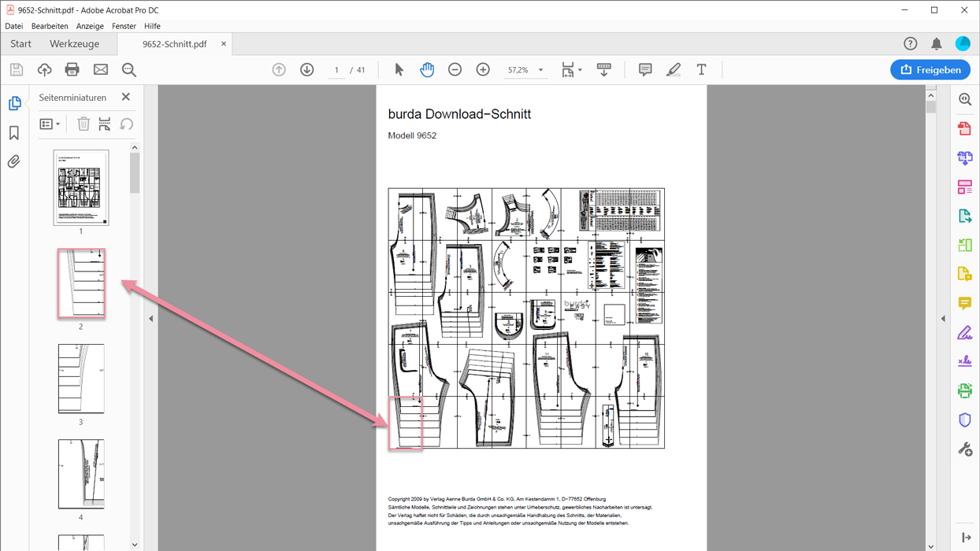This screenshot has width=980, height=551.
Task: Open the Attachments paperclip panel
Action: (14, 162)
